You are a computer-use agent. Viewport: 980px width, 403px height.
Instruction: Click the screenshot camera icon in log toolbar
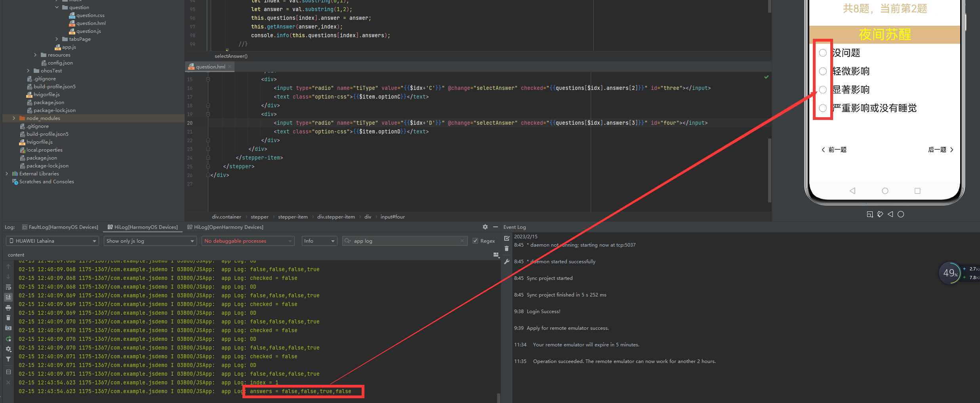click(x=8, y=328)
